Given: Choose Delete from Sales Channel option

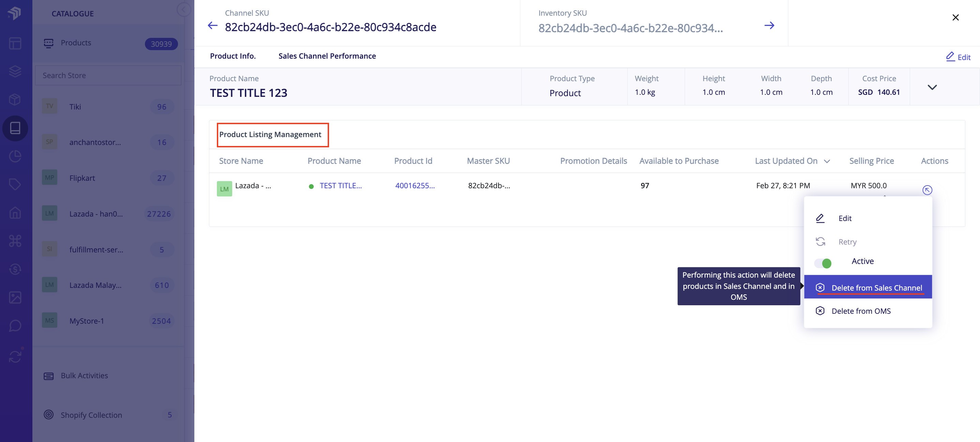Looking at the screenshot, I should pyautogui.click(x=868, y=287).
